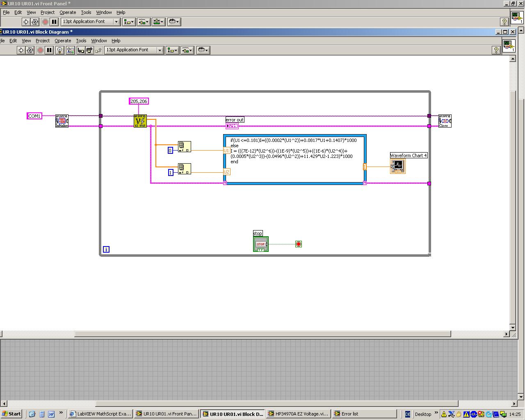
Task: Open context help in Block Diagram window
Action: point(496,50)
